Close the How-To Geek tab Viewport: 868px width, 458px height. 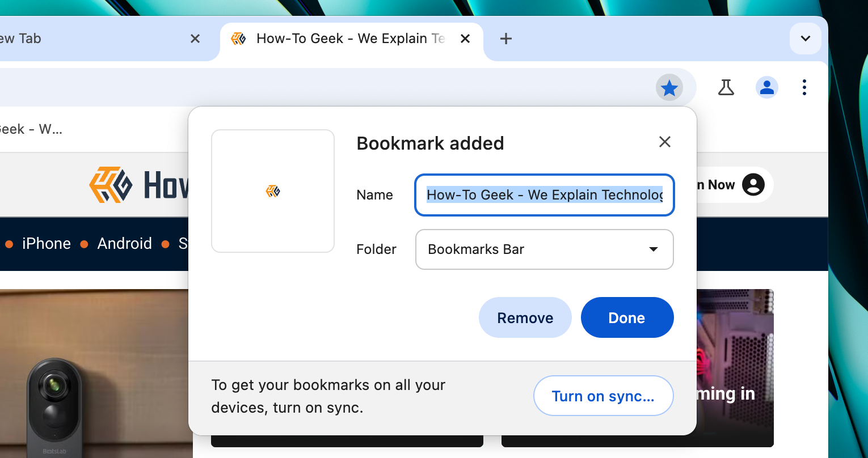(x=465, y=39)
